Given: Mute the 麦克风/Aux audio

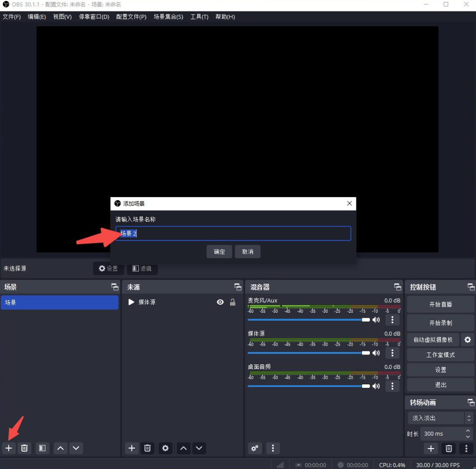Looking at the screenshot, I should coord(376,320).
